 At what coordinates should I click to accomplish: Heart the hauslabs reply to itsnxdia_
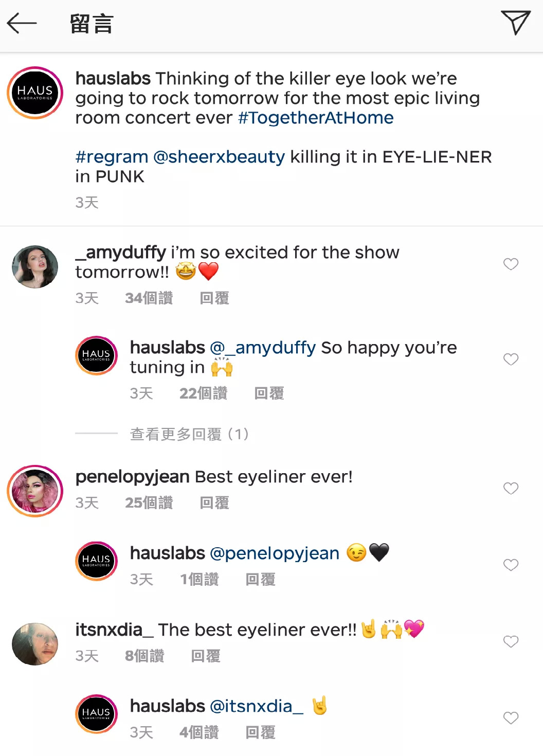(x=511, y=718)
